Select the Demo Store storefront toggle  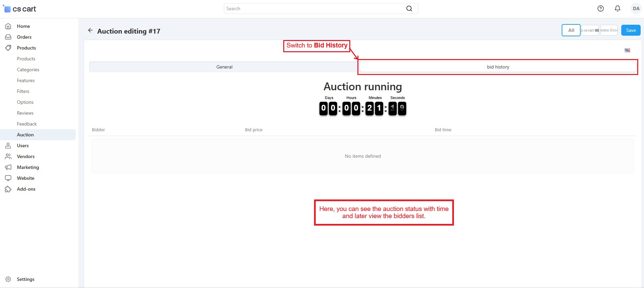[x=609, y=30]
